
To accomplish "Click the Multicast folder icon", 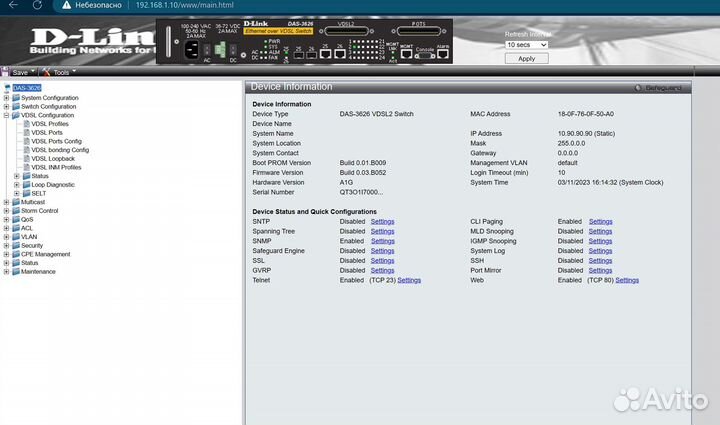I will pyautogui.click(x=16, y=202).
